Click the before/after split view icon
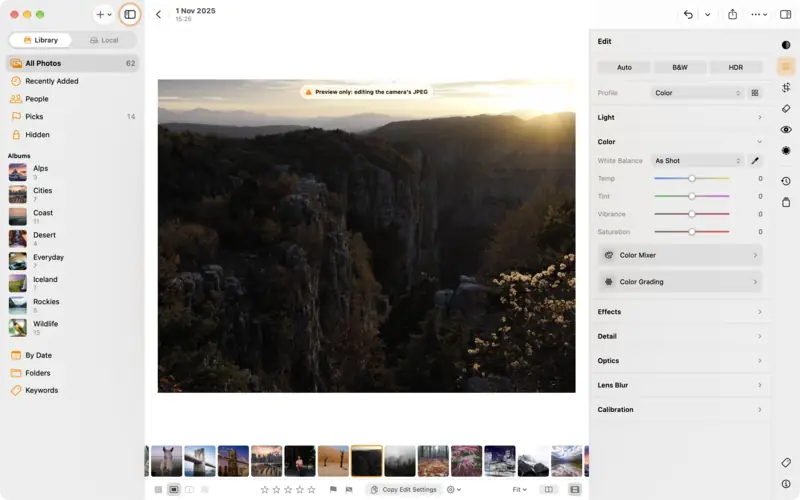The image size is (800, 500). tap(548, 490)
